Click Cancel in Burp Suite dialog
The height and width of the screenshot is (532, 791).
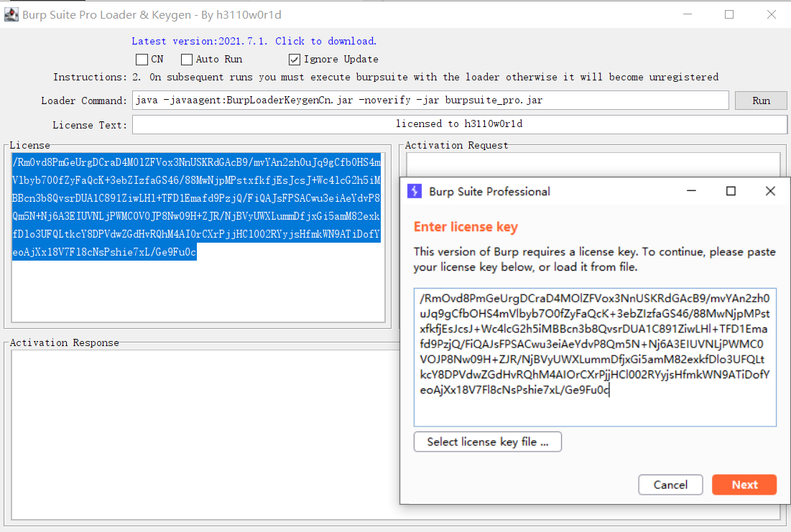pos(670,485)
